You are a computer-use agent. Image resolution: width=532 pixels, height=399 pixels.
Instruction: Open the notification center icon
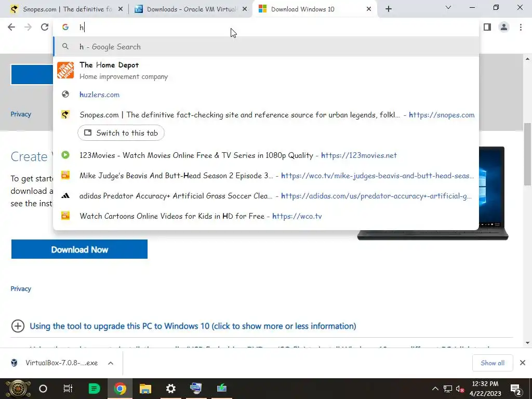pyautogui.click(x=516, y=389)
